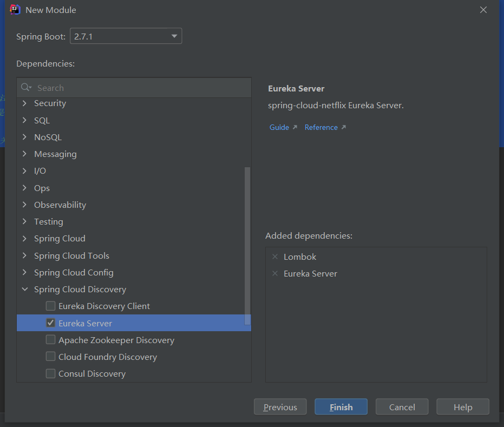
Task: Select the Observability tree item
Action: (60, 205)
